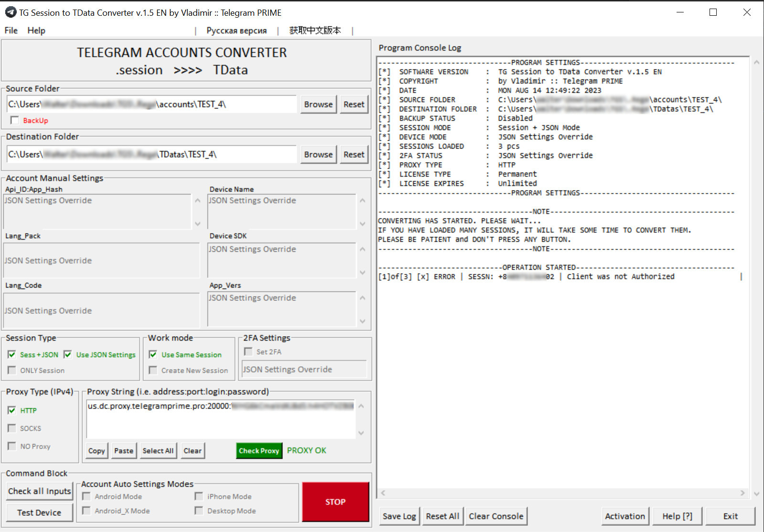Viewport: 764px width, 532px height.
Task: Click the 2FA JSON Settings Override field
Action: pos(304,369)
